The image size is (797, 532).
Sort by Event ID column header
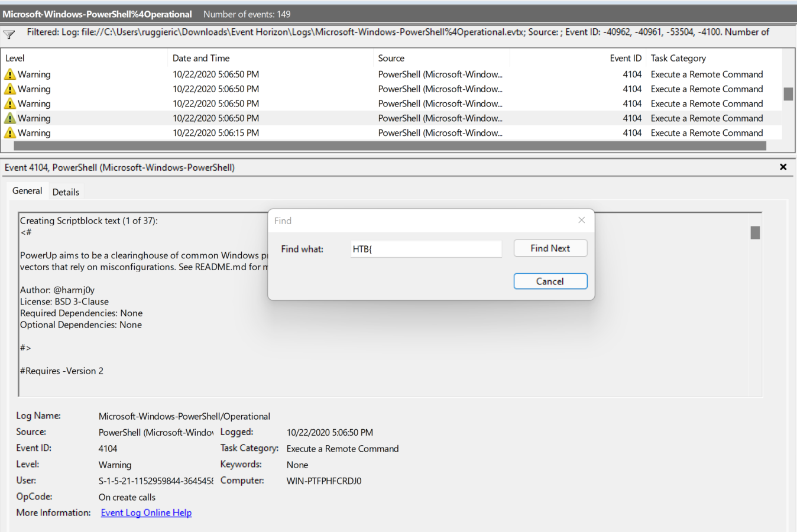tap(625, 58)
